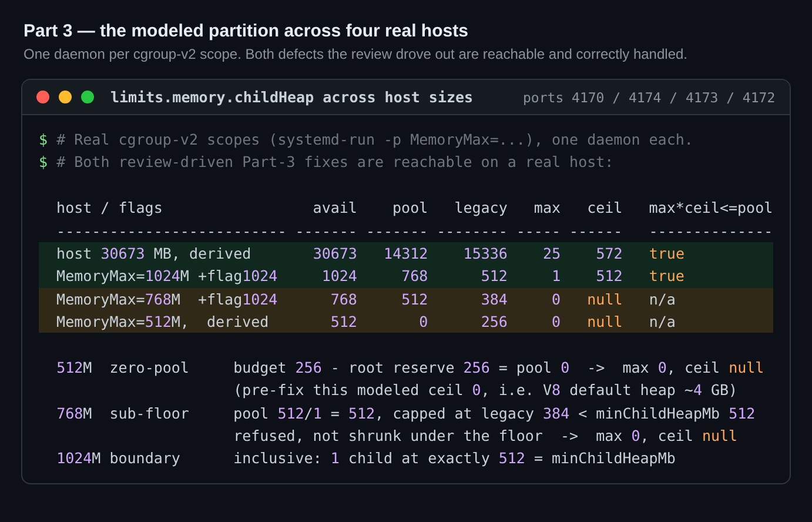Click ceil 'null' in the MemoryMax=768M row
The width and height of the screenshot is (812, 522).
pos(605,300)
